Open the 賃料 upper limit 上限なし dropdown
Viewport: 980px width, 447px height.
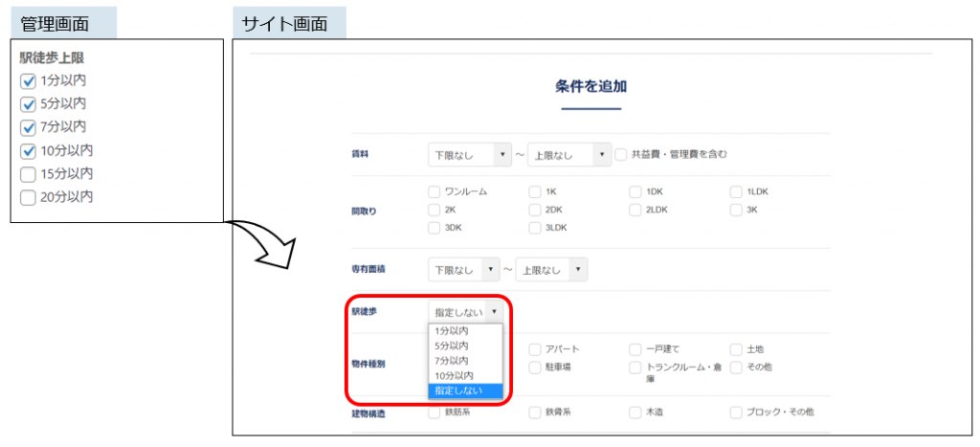pos(569,154)
